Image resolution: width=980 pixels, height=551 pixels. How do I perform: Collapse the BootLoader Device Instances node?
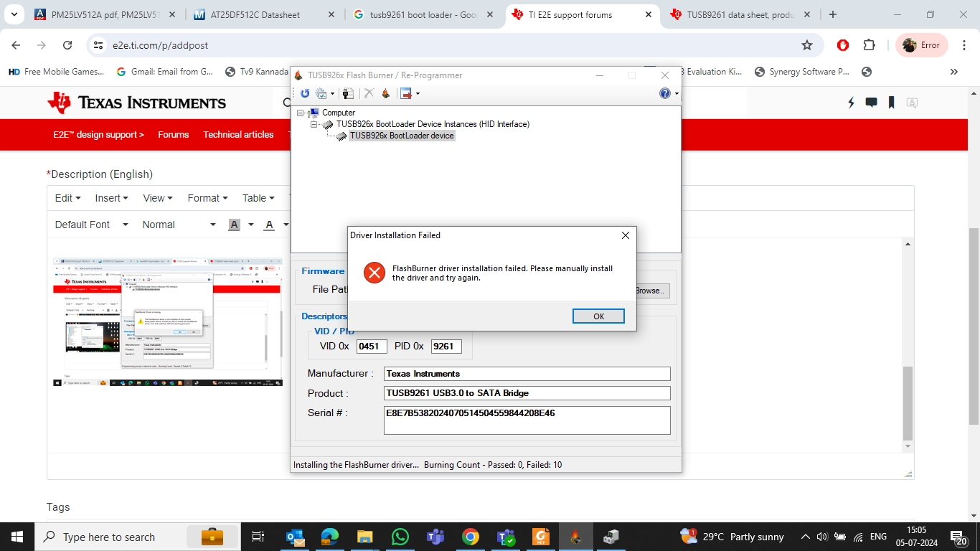point(314,124)
